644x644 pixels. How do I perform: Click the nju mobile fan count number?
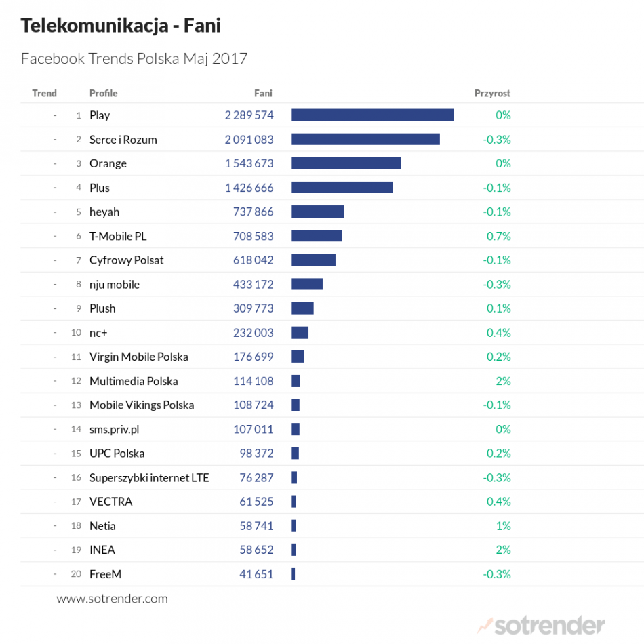click(x=253, y=284)
